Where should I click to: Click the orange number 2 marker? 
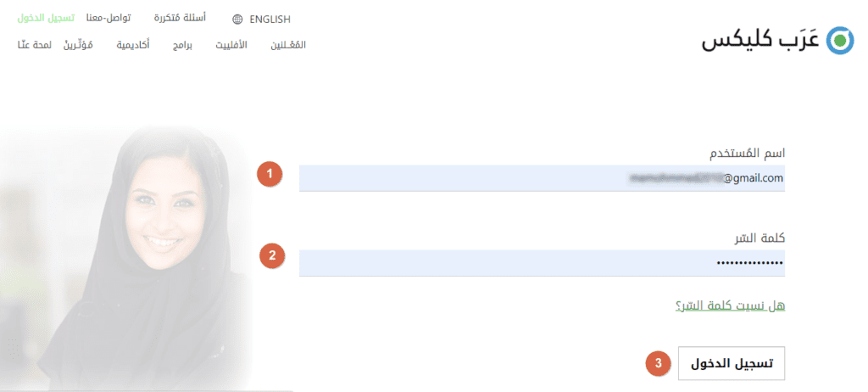click(272, 256)
